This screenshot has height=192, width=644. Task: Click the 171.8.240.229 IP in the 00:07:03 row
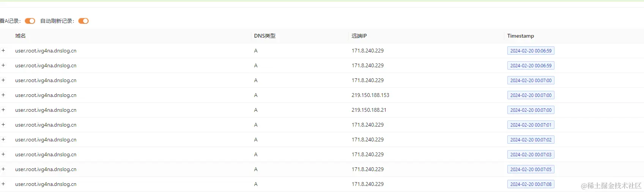[x=368, y=154]
